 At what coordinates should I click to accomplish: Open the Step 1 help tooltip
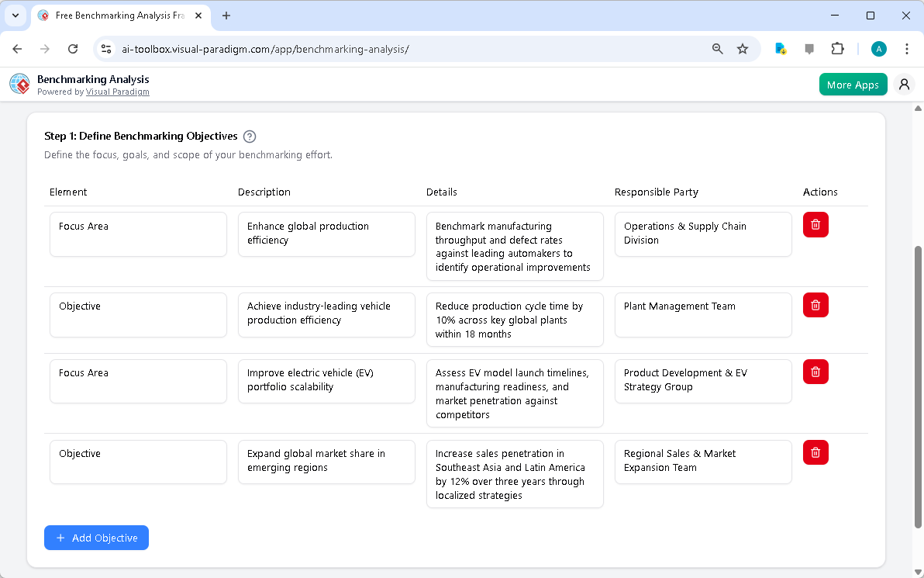[x=249, y=136]
